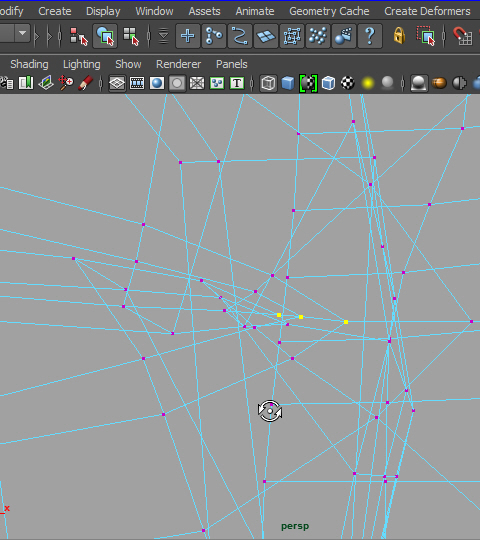Select the leftmost yellow highlighted vertex
The image size is (480, 540).
point(279,315)
